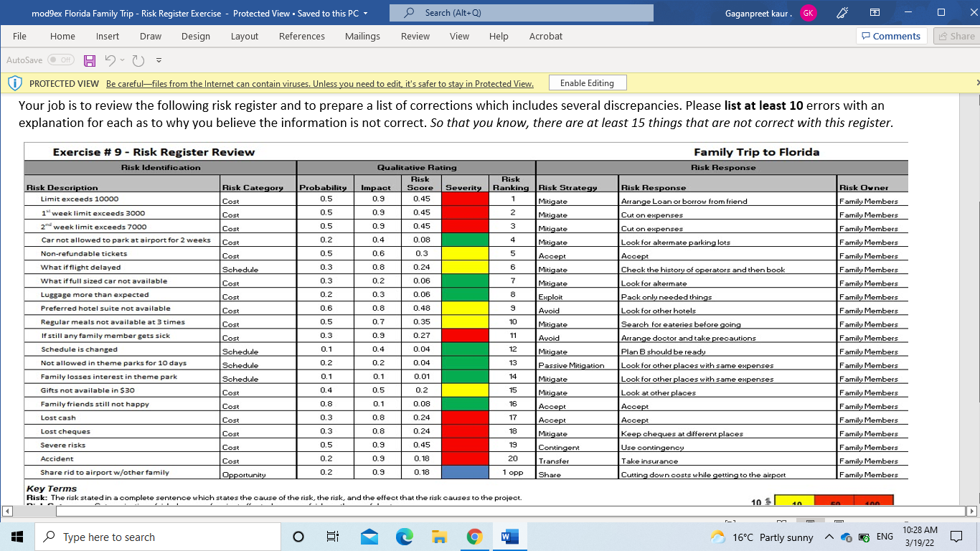Click the Protected View shield icon

[14, 83]
